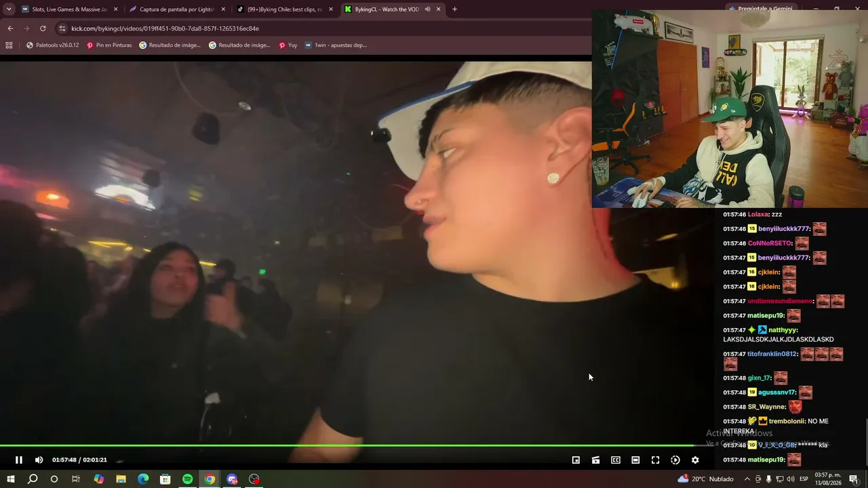The height and width of the screenshot is (488, 868).
Task: Reload the current Kick page
Action: (x=43, y=28)
